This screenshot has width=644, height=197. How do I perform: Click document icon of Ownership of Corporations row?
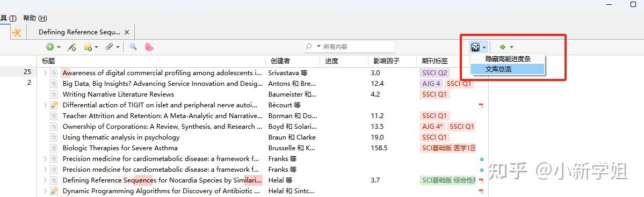point(54,126)
